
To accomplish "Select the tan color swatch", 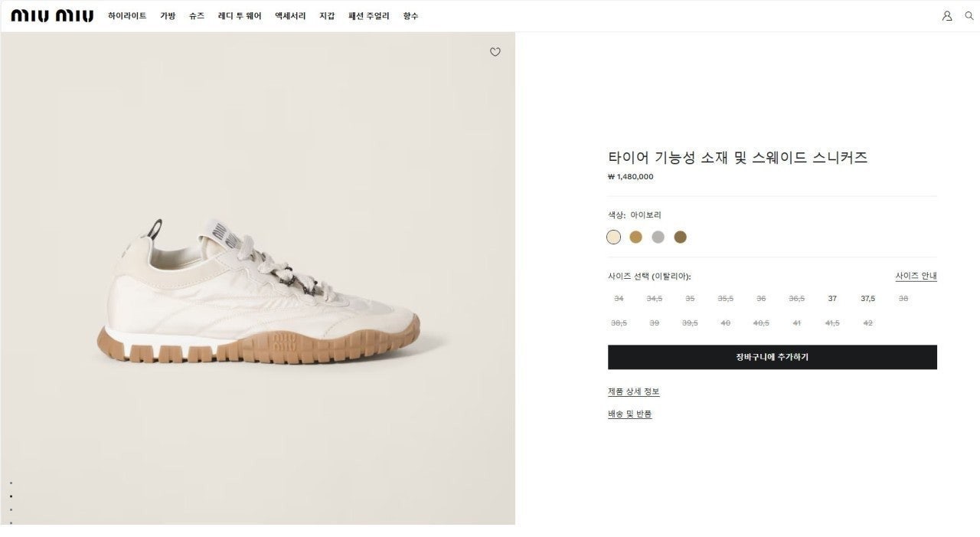I will [635, 237].
